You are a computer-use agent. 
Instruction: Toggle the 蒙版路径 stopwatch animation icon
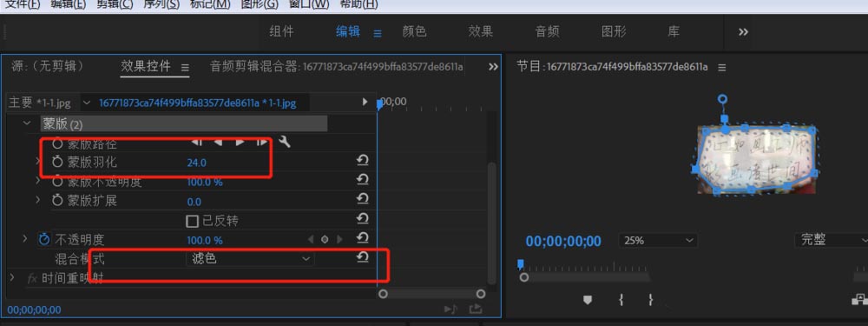point(57,143)
